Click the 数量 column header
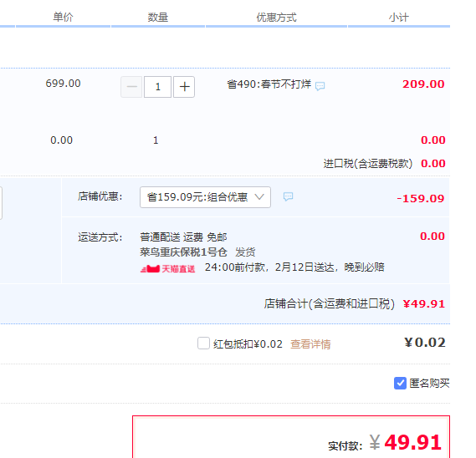The image size is (476, 458). coord(158,17)
